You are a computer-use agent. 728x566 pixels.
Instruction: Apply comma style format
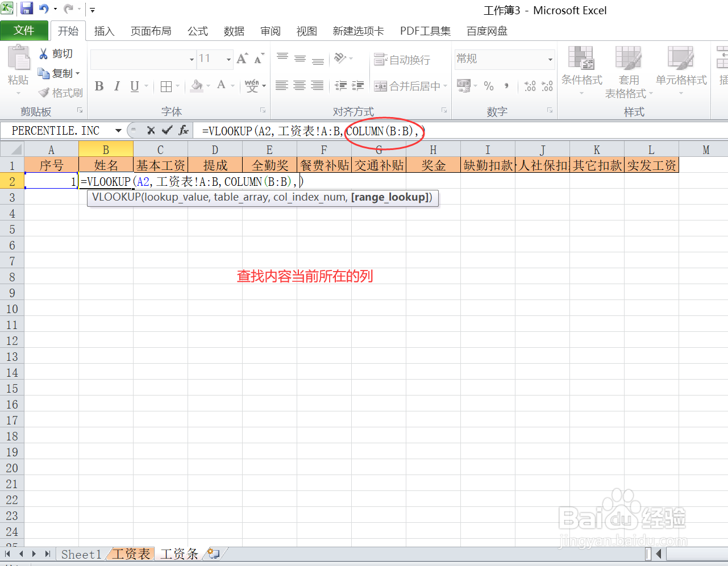point(506,86)
